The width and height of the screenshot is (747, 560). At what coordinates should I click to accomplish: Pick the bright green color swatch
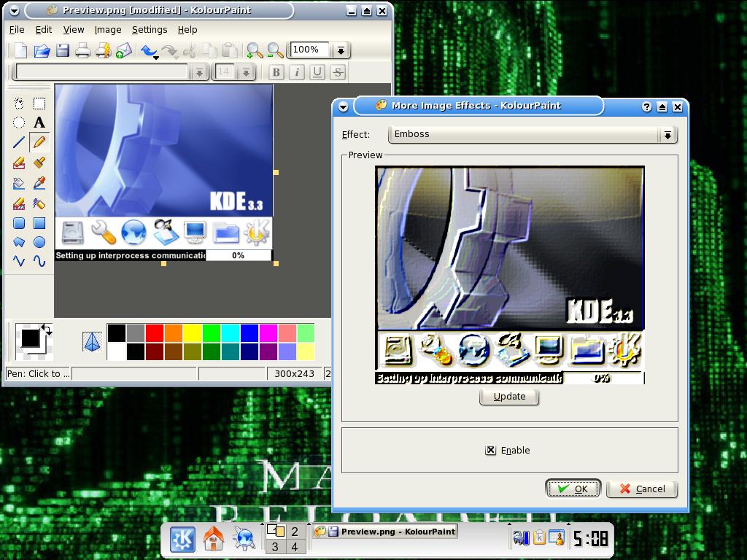[x=212, y=332]
